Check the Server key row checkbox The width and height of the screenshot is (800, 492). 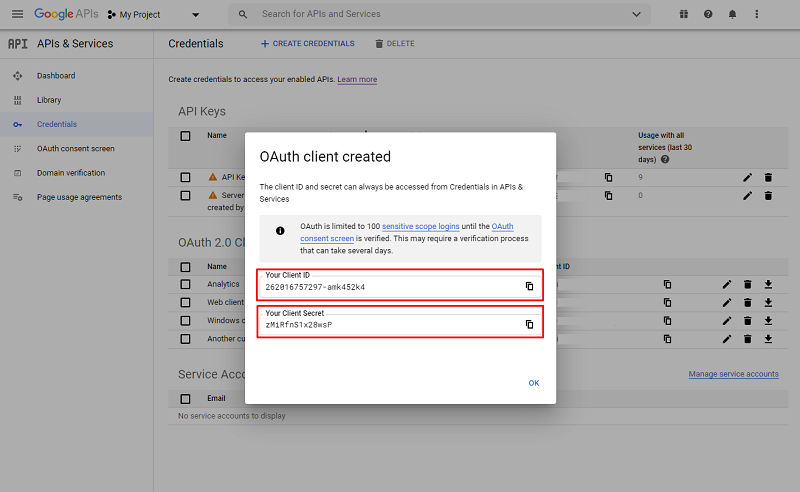tap(185, 195)
